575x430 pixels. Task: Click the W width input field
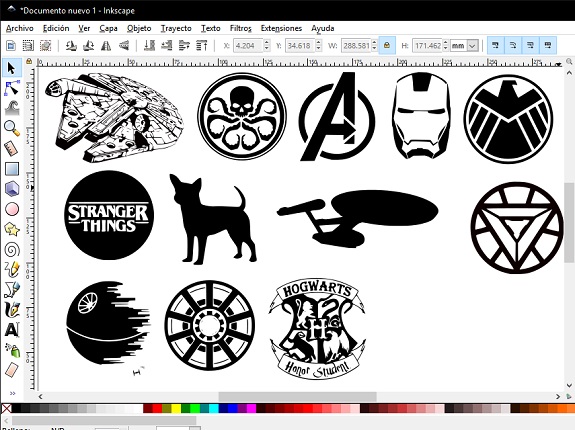[x=356, y=46]
